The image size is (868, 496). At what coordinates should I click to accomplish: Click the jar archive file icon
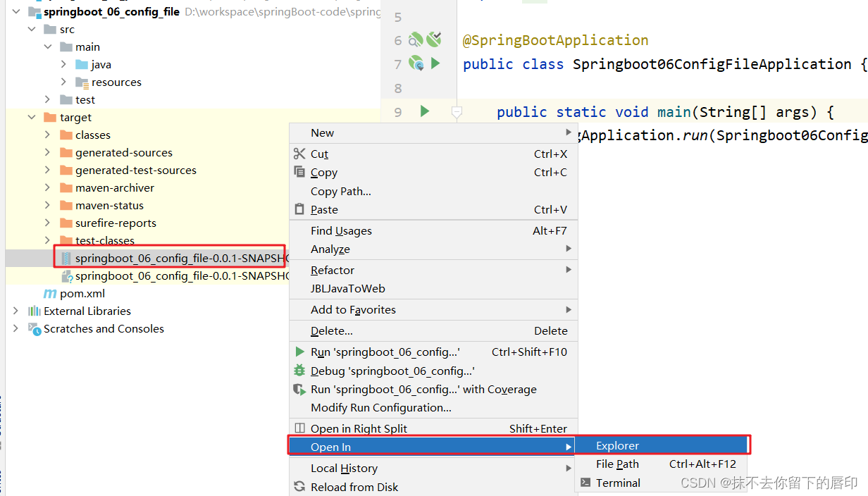[66, 258]
